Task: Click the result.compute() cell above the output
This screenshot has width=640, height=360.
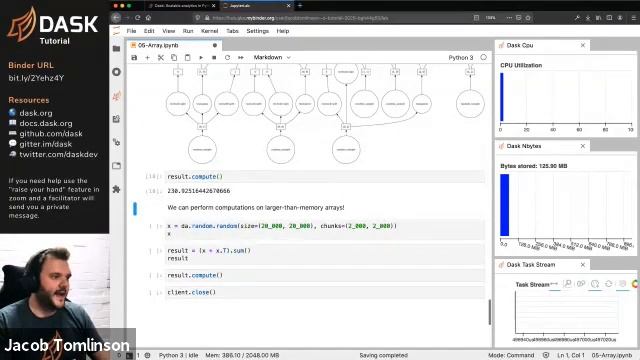Action: coord(325,177)
